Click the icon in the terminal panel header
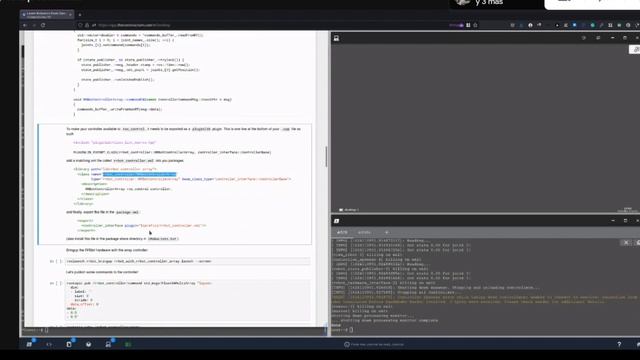This screenshot has width=640, height=360. [x=336, y=221]
